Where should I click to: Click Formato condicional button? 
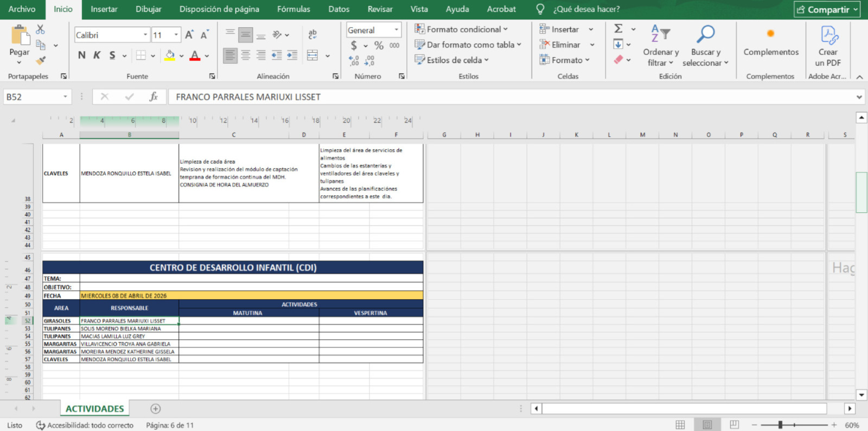(x=461, y=29)
